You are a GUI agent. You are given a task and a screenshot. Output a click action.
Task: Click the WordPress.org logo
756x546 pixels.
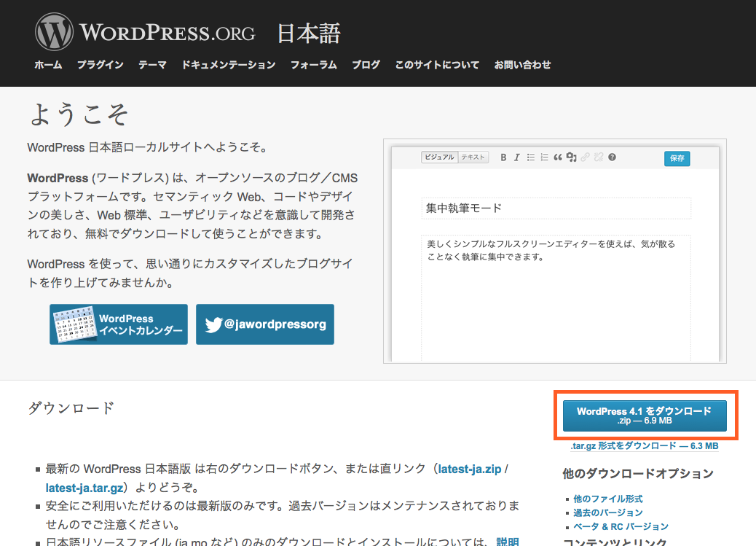point(146,33)
